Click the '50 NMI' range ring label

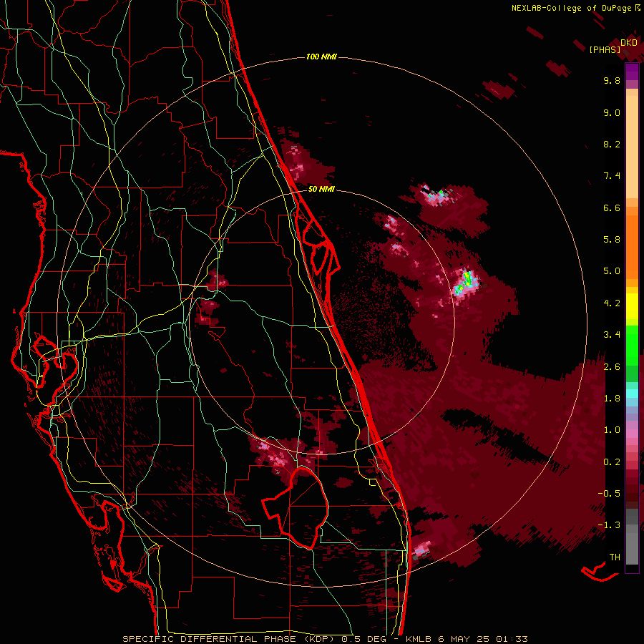321,189
